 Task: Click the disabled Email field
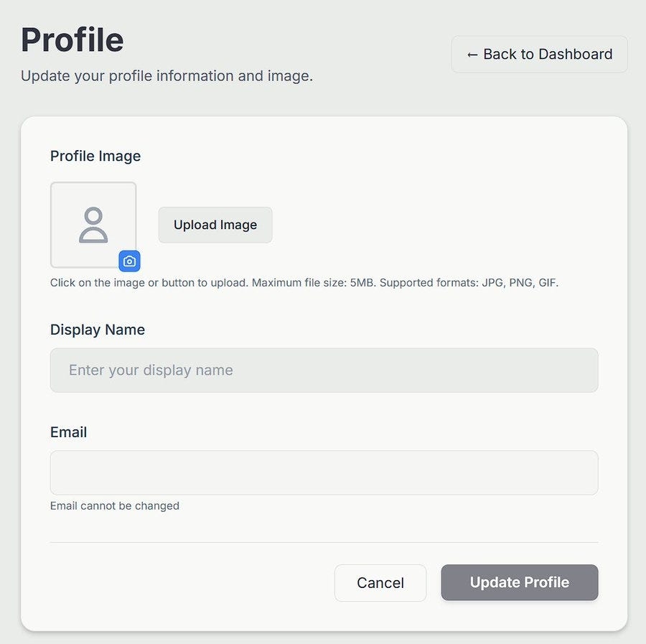[324, 472]
